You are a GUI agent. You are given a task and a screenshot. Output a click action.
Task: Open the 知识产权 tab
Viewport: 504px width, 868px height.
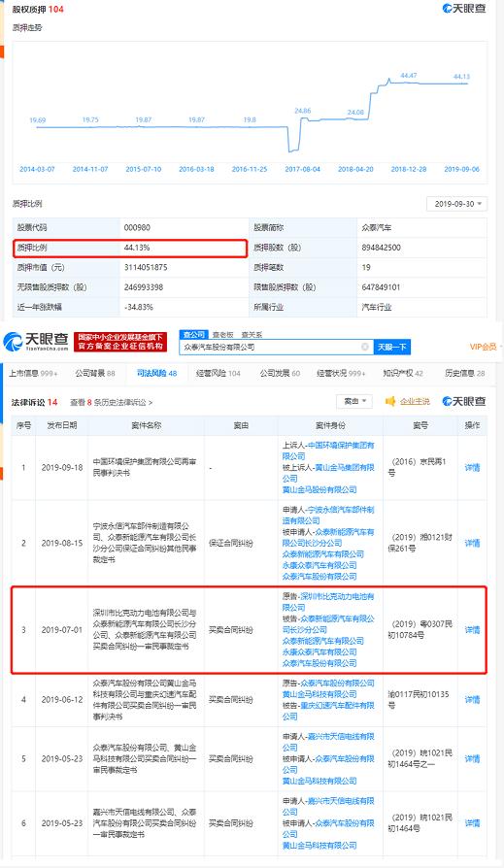[403, 373]
